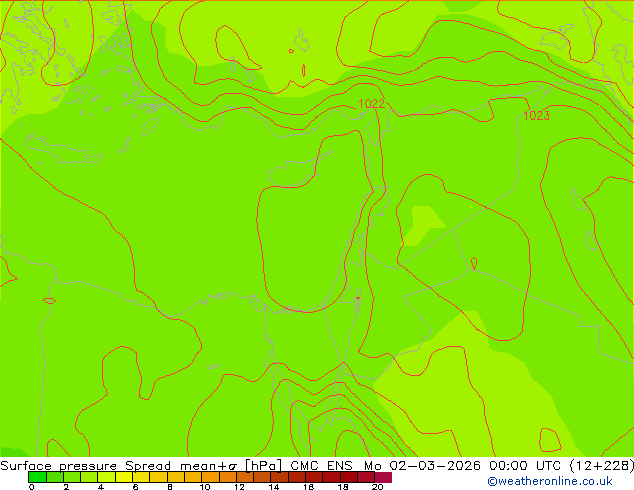Click the '00:00 UTC' time text
The height and width of the screenshot is (490, 634).
tap(524, 466)
